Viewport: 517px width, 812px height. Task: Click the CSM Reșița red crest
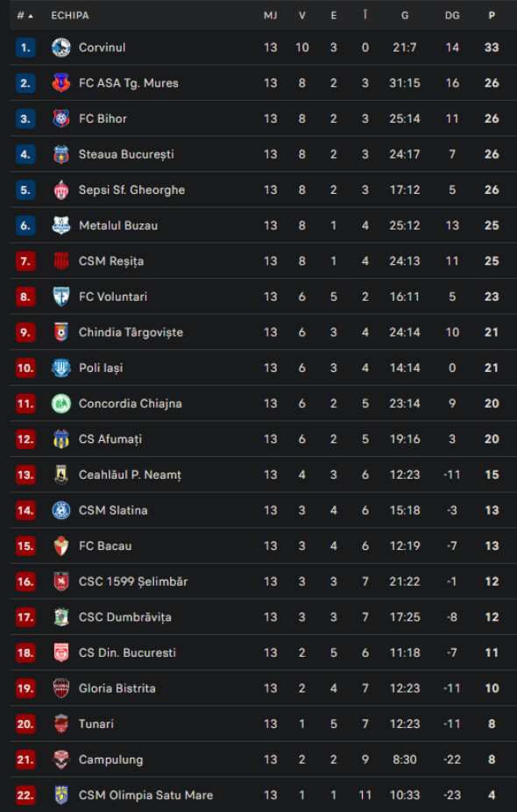point(60,260)
